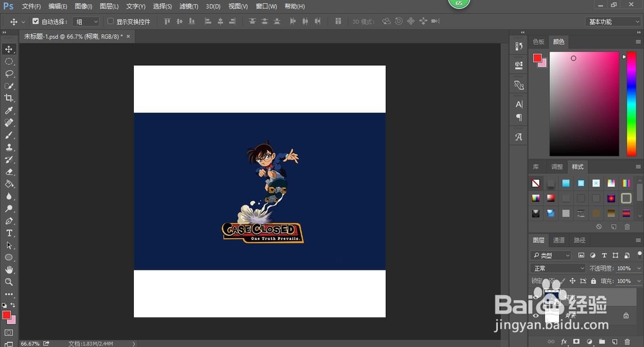The width and height of the screenshot is (644, 347).
Task: Select the Pen tool
Action: [8, 221]
